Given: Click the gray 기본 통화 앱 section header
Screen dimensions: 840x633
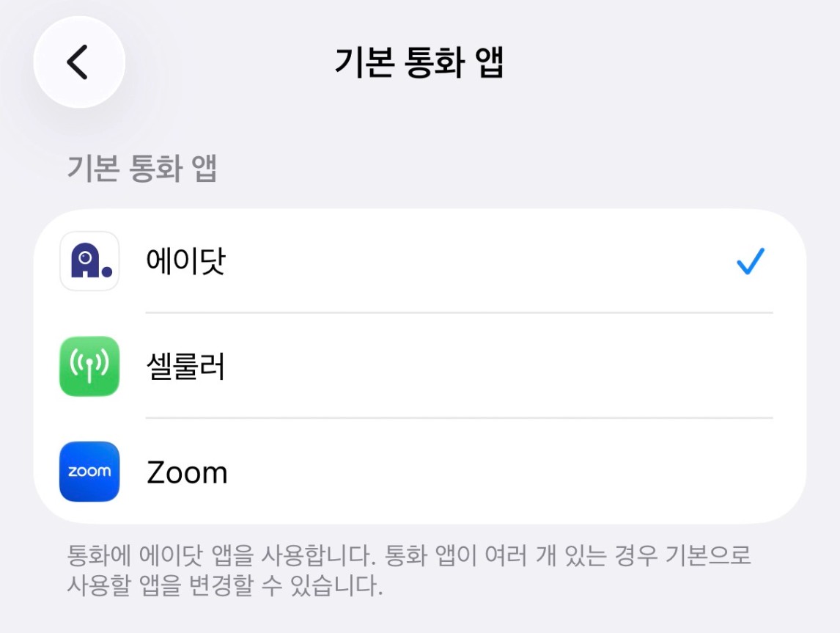Looking at the screenshot, I should [142, 169].
